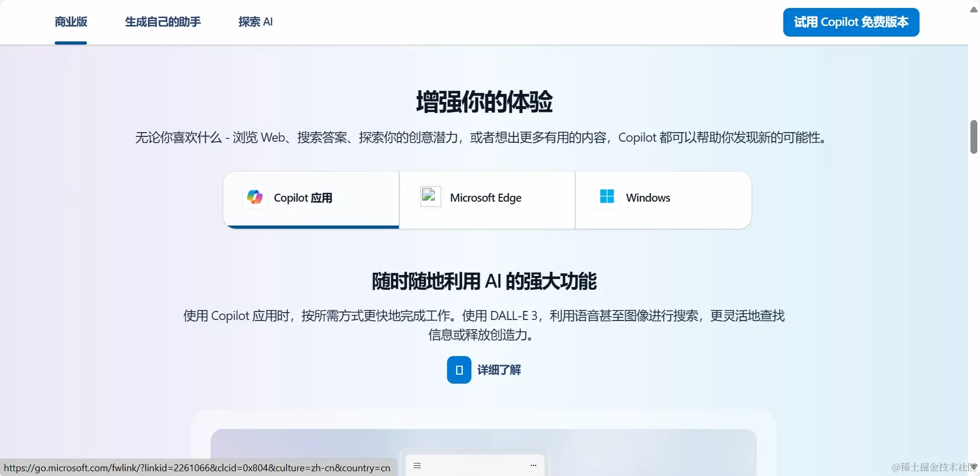
Task: Click the vertical scrollbar thumb
Action: pyautogui.click(x=974, y=137)
